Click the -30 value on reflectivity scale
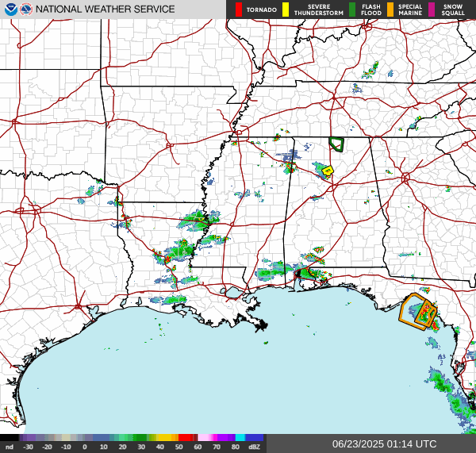This screenshot has width=476, height=453. coord(29,447)
